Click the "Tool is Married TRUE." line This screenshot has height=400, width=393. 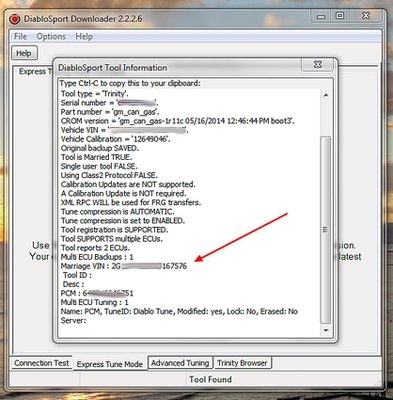pos(96,157)
